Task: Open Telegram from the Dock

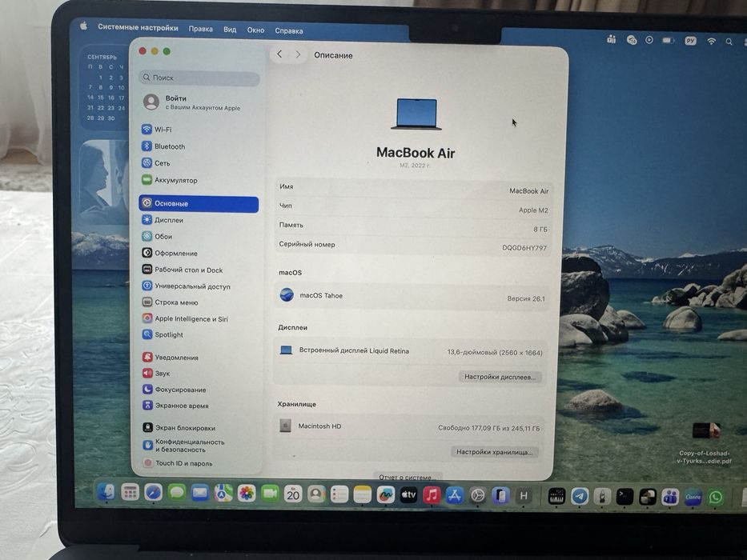Action: point(580,497)
